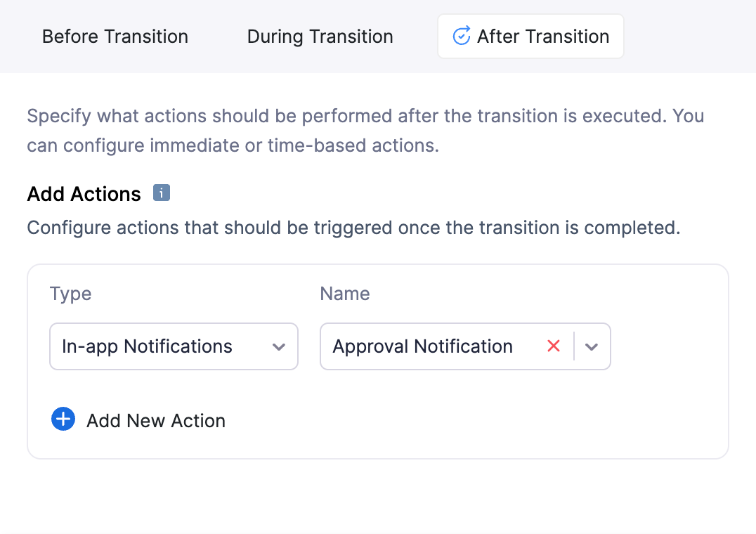
Task: Click the info icon next to Add Actions
Action: tap(161, 193)
